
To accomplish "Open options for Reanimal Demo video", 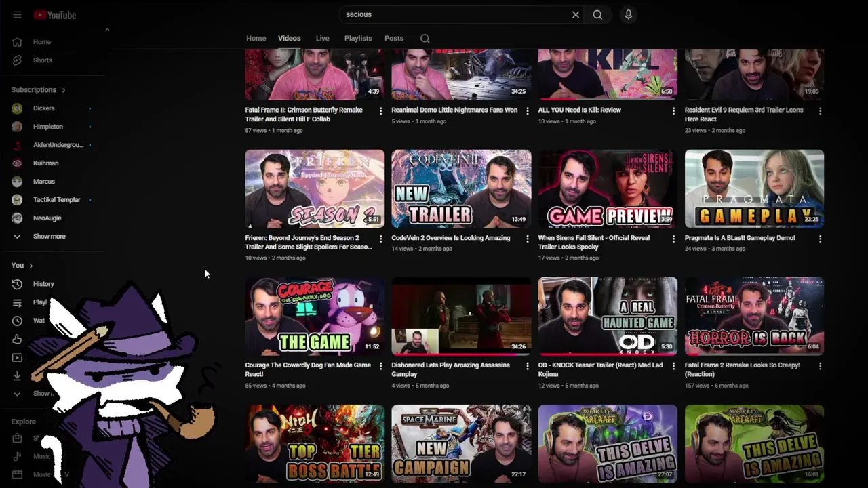I will click(x=528, y=111).
